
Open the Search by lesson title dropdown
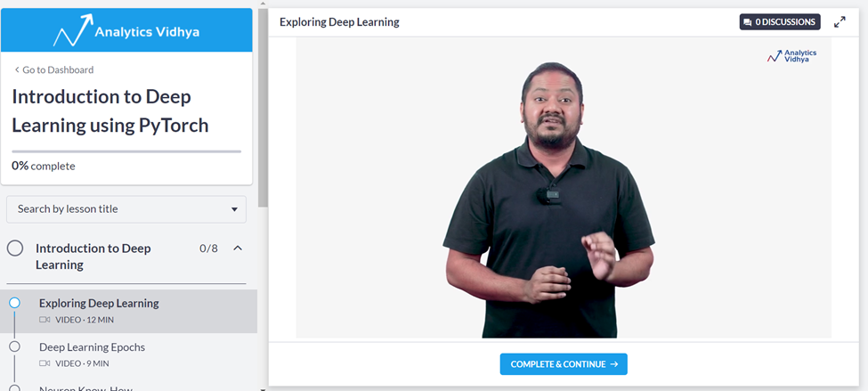126,209
